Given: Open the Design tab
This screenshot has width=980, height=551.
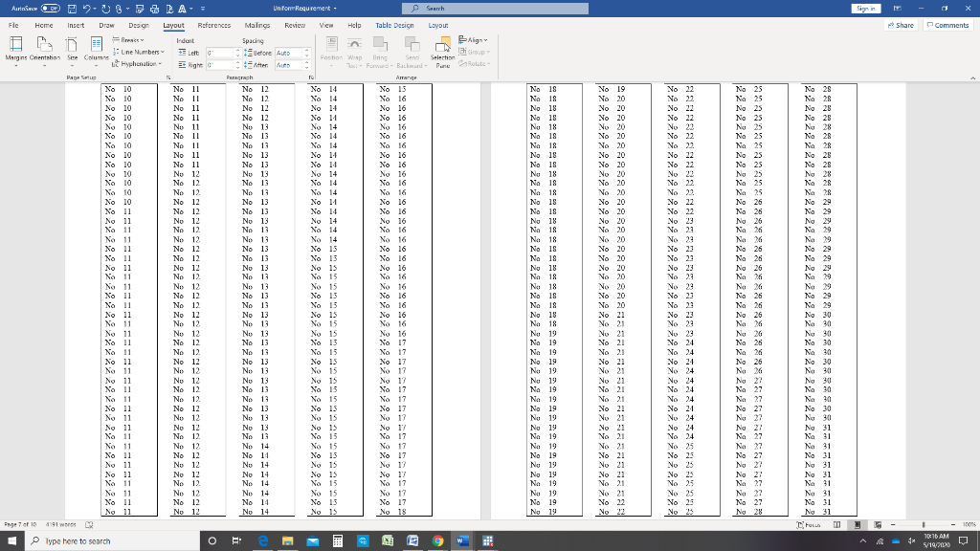Looking at the screenshot, I should (x=139, y=25).
